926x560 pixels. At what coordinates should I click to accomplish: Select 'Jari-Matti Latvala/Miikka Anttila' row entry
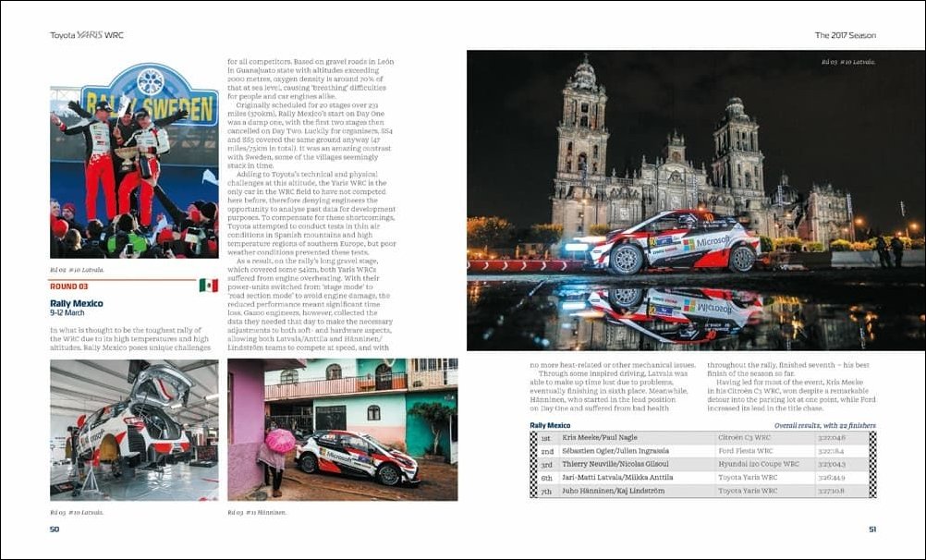click(617, 478)
